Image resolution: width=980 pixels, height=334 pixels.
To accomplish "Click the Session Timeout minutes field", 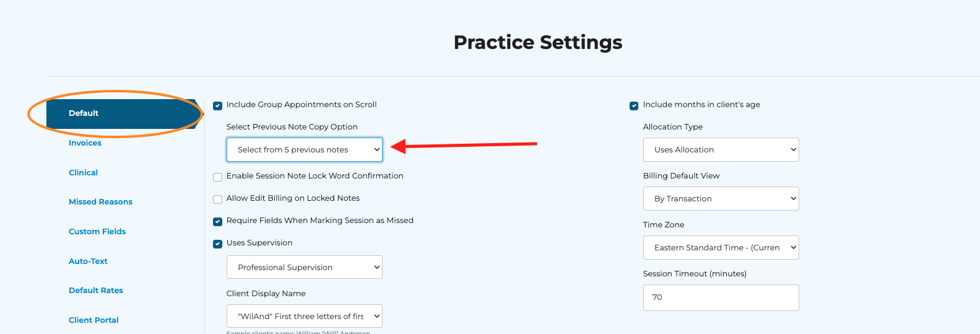I will coord(721,297).
